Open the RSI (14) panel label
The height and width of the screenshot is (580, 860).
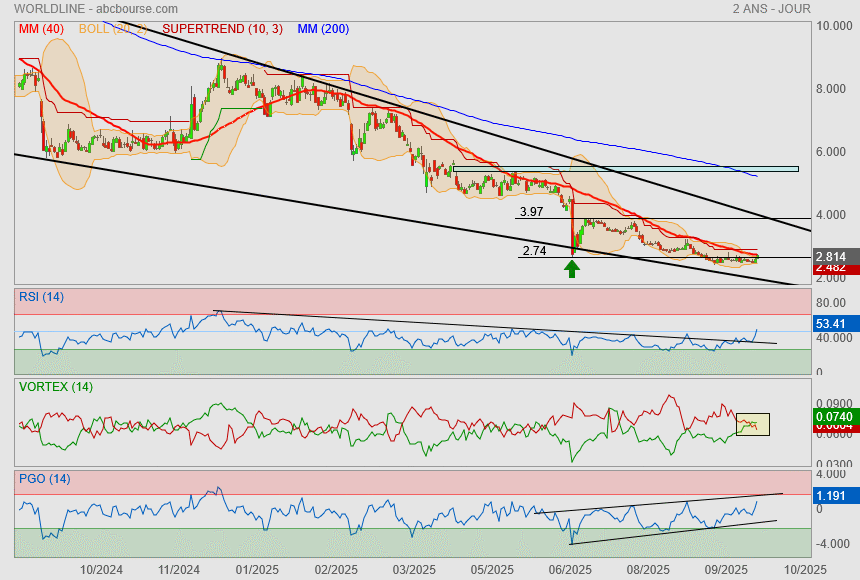click(42, 296)
